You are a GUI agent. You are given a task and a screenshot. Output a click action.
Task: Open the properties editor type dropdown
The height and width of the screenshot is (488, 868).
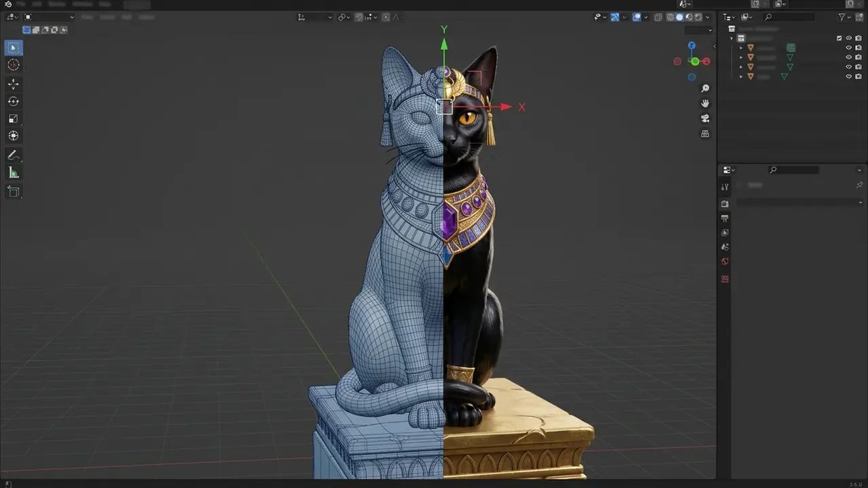[729, 170]
